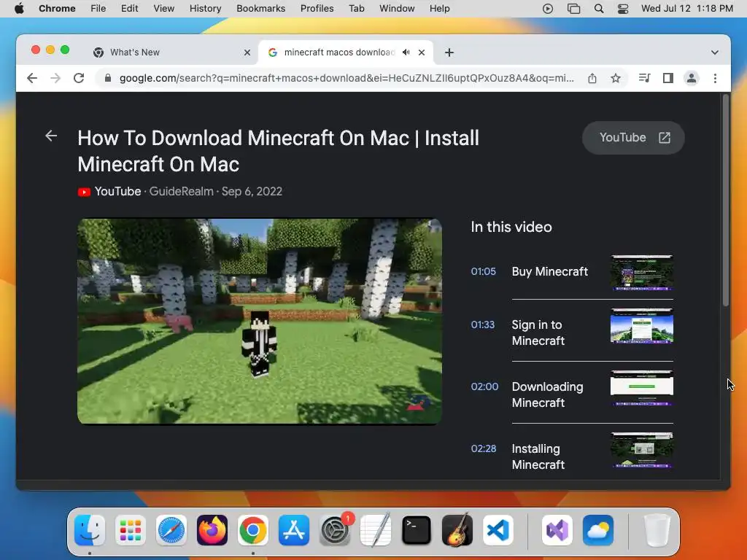The height and width of the screenshot is (560, 747).
Task: Toggle Chrome side panel
Action: pyautogui.click(x=668, y=78)
